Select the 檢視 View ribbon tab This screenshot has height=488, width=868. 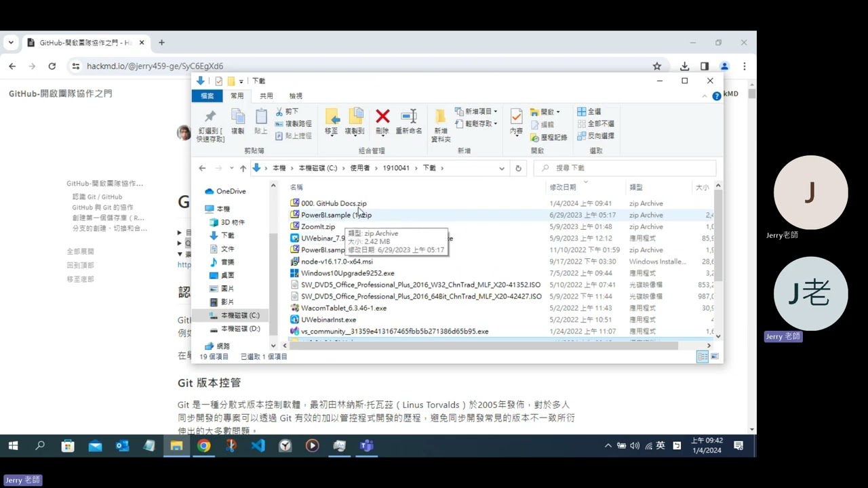296,96
